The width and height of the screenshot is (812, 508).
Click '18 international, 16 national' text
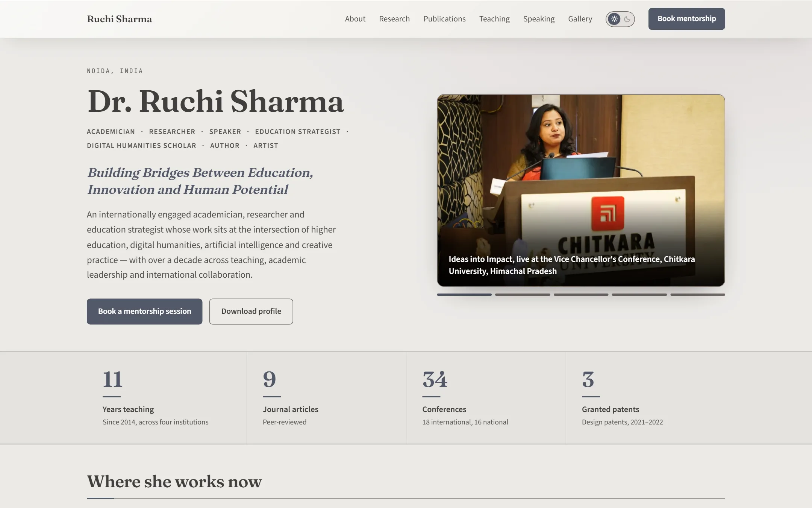pyautogui.click(x=465, y=422)
